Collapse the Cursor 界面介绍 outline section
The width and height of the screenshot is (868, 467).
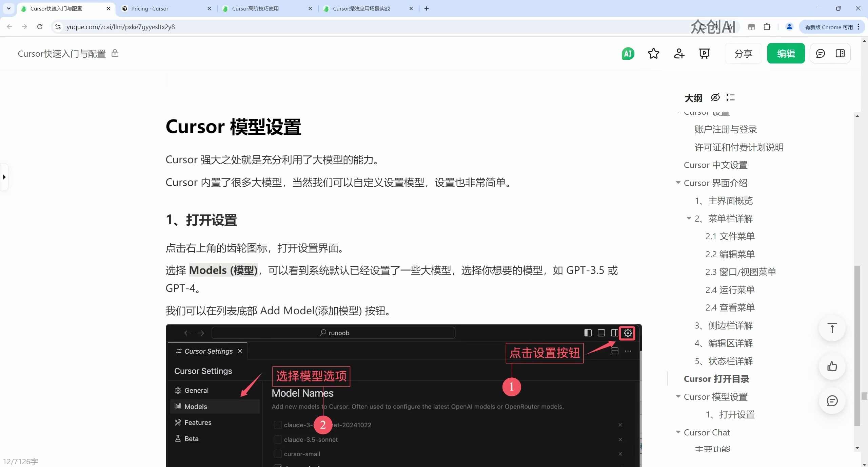pos(678,183)
